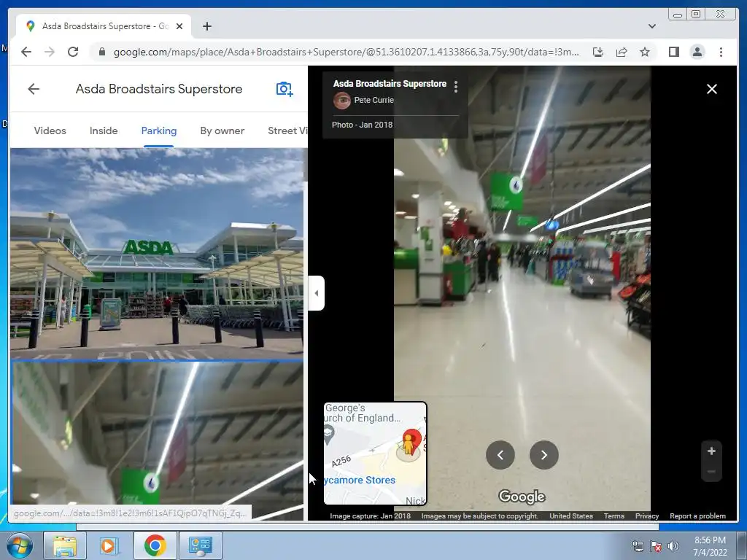The height and width of the screenshot is (560, 747).
Task: Select the Parking tab
Action: click(158, 131)
